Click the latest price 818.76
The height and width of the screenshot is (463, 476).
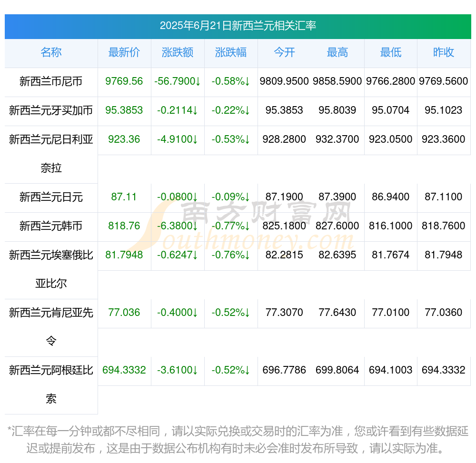(x=124, y=226)
